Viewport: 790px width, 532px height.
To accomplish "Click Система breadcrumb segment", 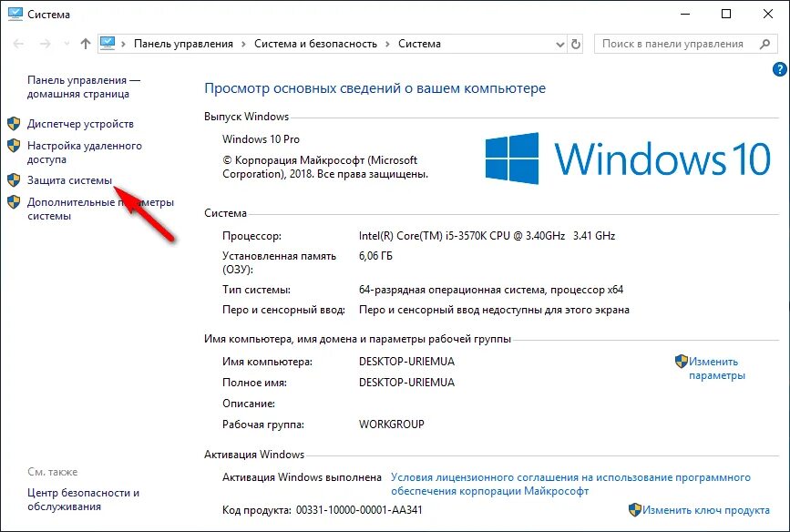I will pos(419,44).
